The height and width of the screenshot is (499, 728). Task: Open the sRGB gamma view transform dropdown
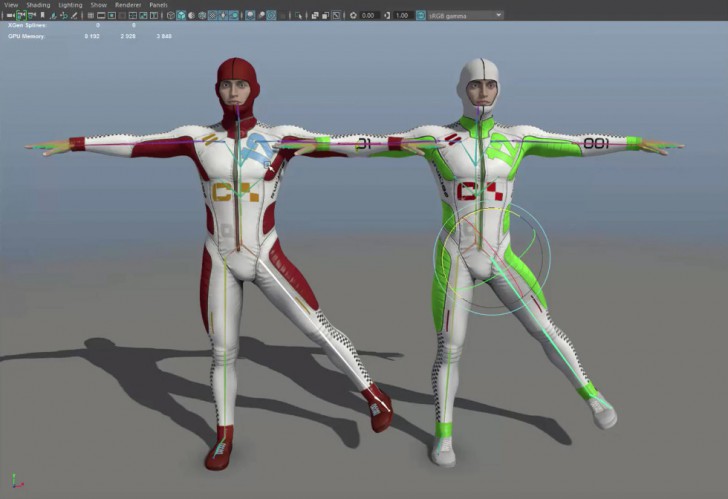[x=465, y=16]
